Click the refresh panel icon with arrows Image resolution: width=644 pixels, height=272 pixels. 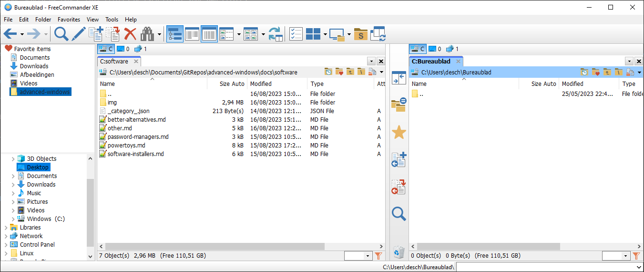[x=275, y=34]
